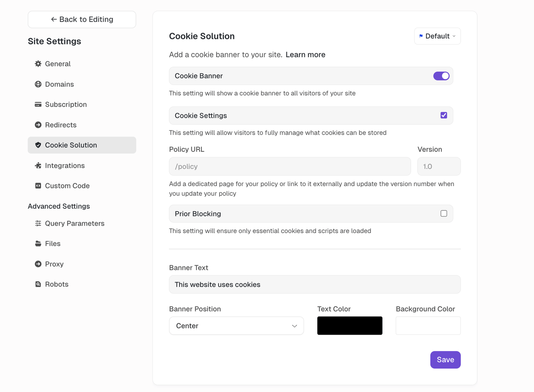Click the globe icon beside Domains
Viewport: 534px width, 392px height.
click(38, 84)
